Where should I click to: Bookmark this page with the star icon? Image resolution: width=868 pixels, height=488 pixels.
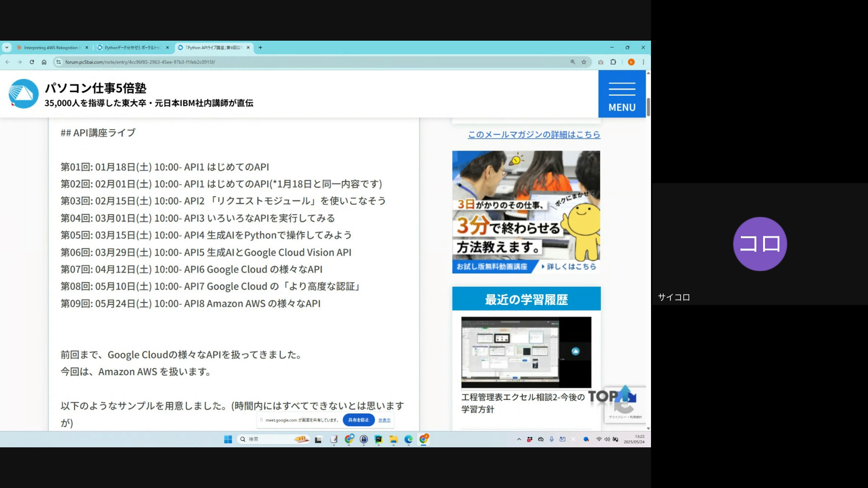pos(584,62)
